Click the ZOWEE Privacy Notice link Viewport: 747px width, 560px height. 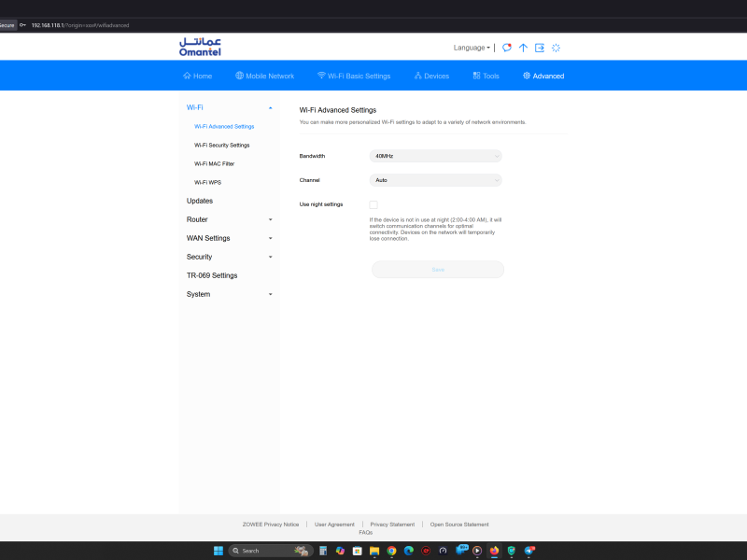272,524
